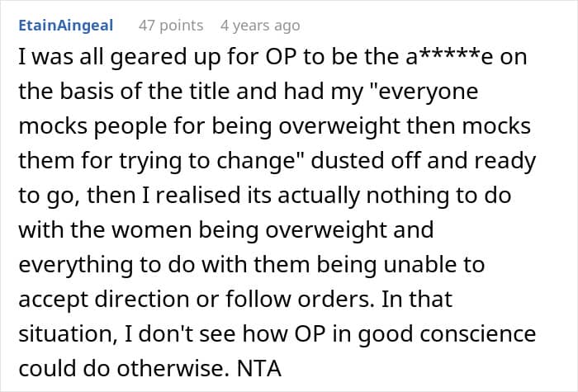This screenshot has height=392, width=578.
Task: Click the word 'direction' in the comment
Action: pyautogui.click(x=142, y=299)
